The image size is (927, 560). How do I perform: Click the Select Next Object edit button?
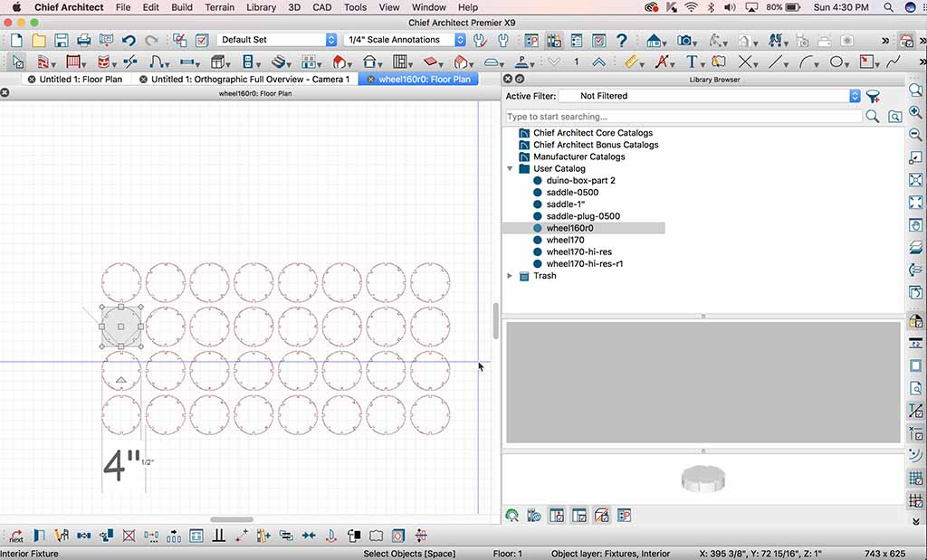click(x=16, y=536)
